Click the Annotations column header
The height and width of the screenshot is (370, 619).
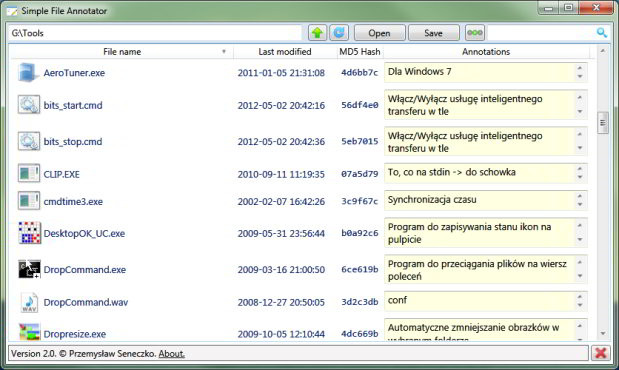(486, 52)
